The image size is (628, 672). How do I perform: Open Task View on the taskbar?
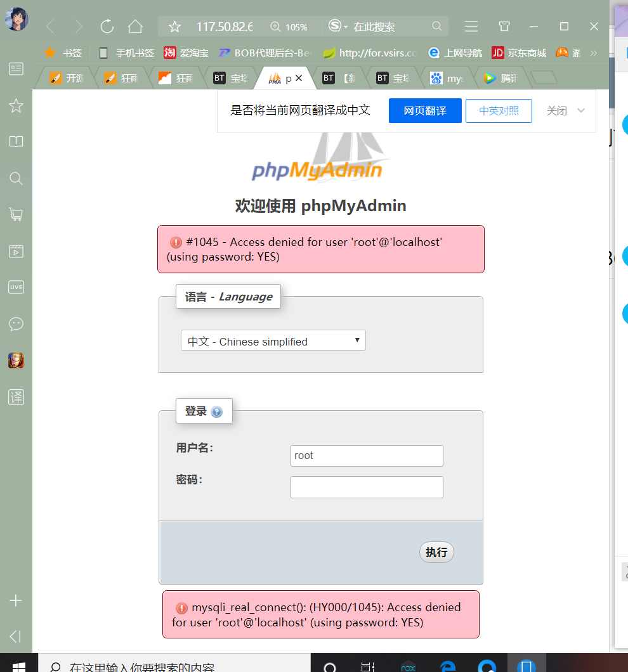point(368,666)
